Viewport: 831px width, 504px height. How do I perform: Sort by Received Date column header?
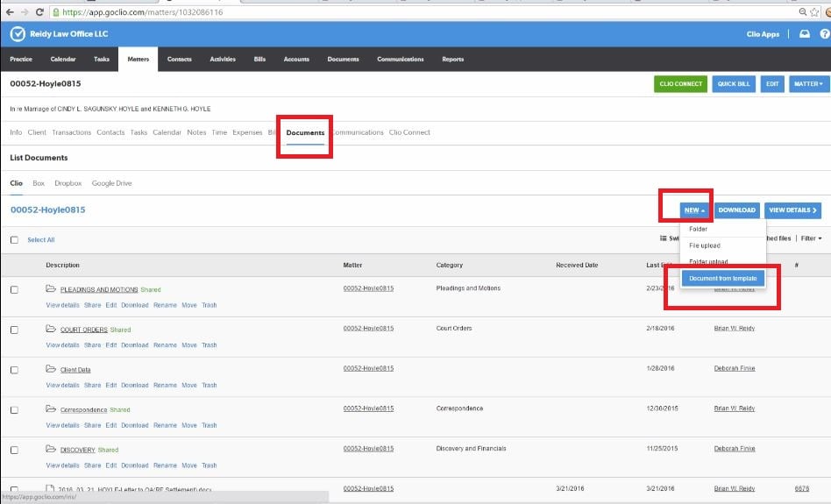(577, 265)
